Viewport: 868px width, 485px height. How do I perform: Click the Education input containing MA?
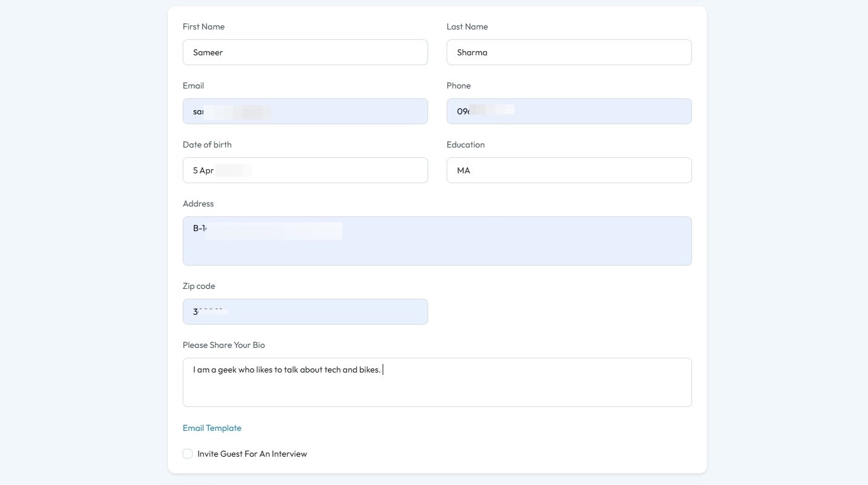coord(569,170)
